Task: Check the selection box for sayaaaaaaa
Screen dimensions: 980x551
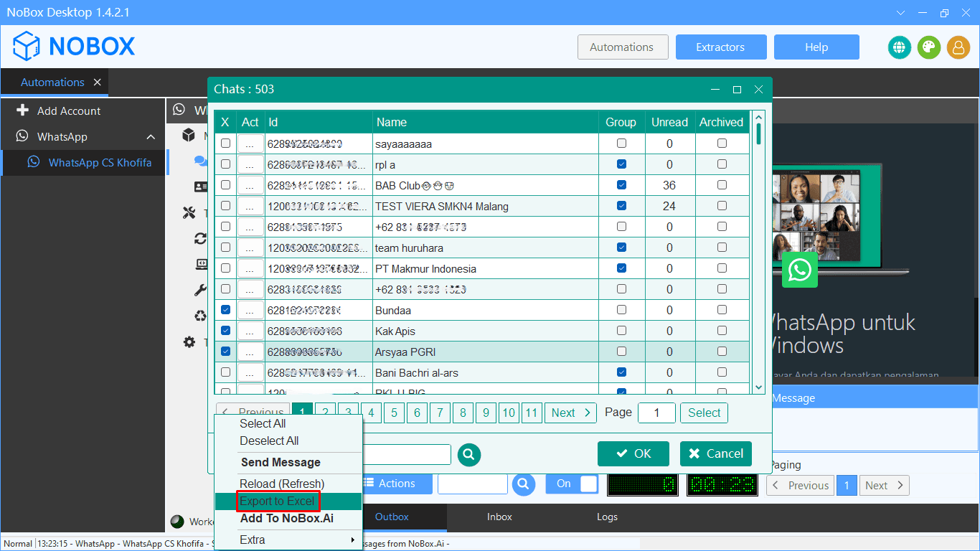Action: point(225,143)
